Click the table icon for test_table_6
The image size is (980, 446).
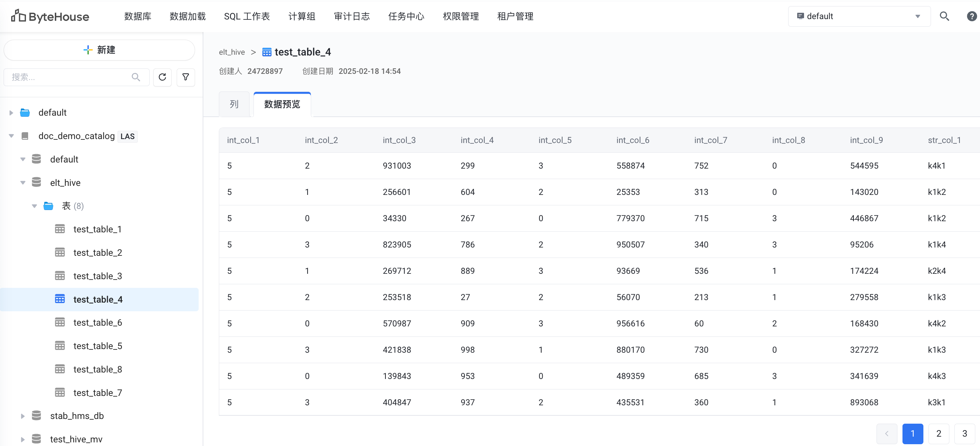pos(60,322)
